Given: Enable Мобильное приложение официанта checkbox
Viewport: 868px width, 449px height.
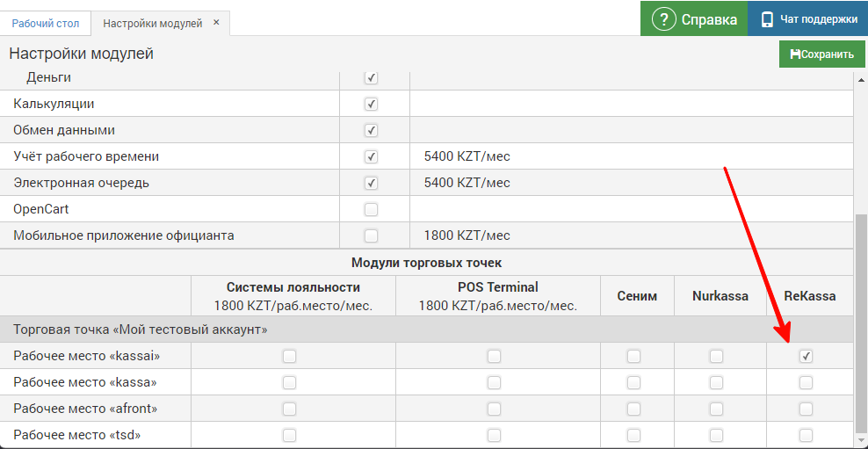Looking at the screenshot, I should pos(371,236).
